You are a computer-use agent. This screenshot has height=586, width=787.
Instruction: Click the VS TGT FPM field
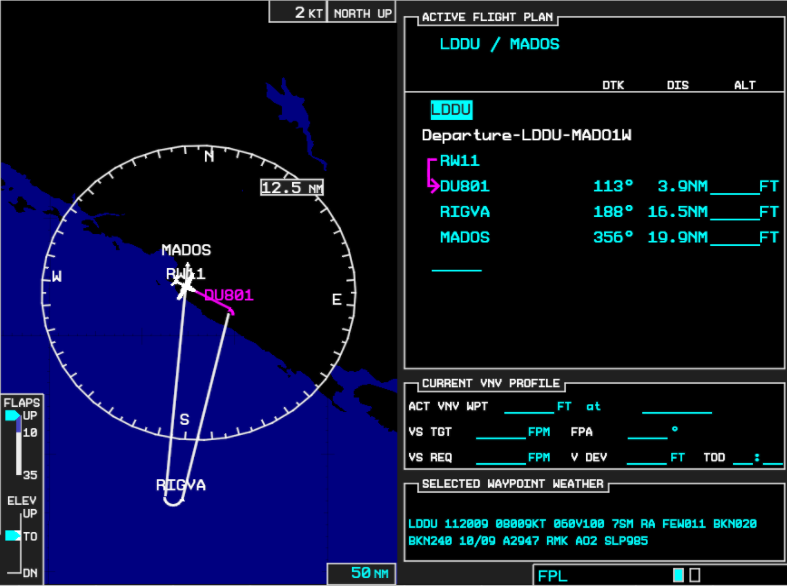(x=500, y=432)
